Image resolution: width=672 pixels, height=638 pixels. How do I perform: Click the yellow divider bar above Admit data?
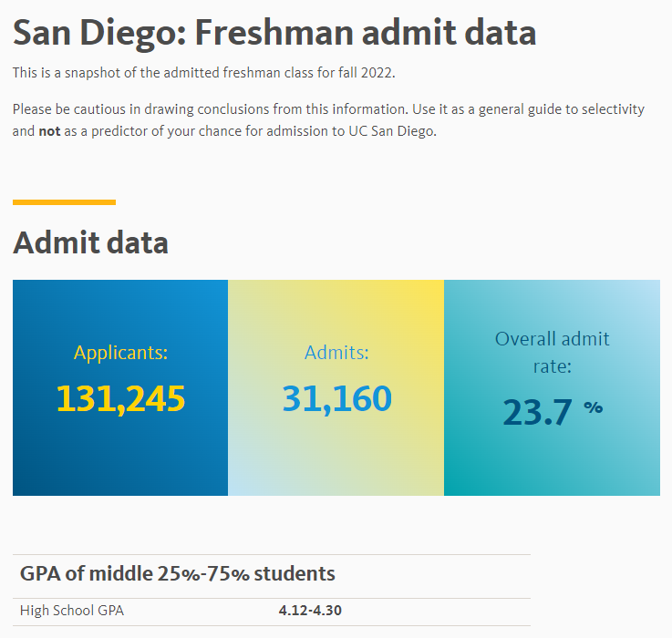(65, 202)
